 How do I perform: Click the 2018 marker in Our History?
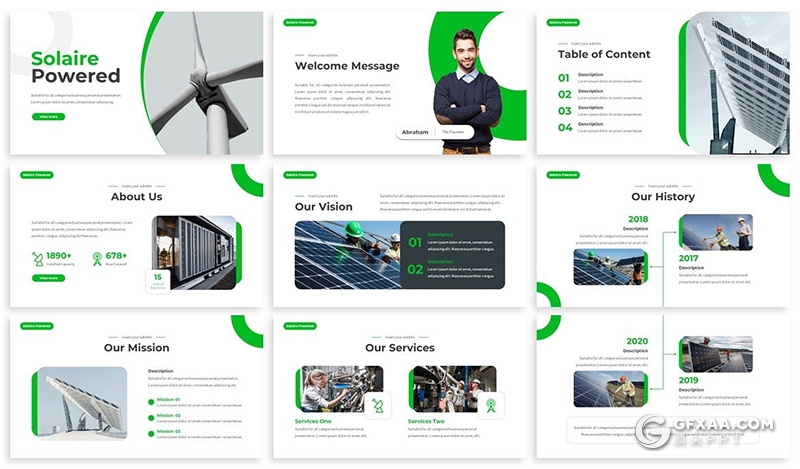(x=637, y=219)
